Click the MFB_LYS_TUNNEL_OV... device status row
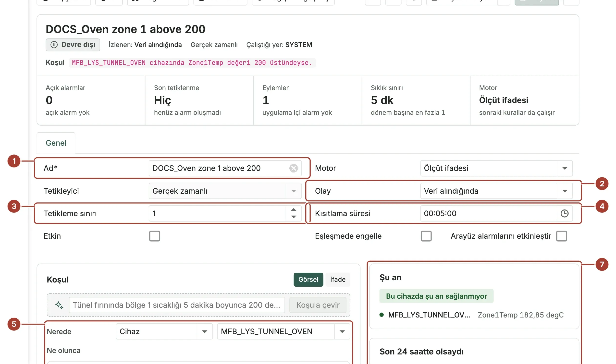 (471, 315)
